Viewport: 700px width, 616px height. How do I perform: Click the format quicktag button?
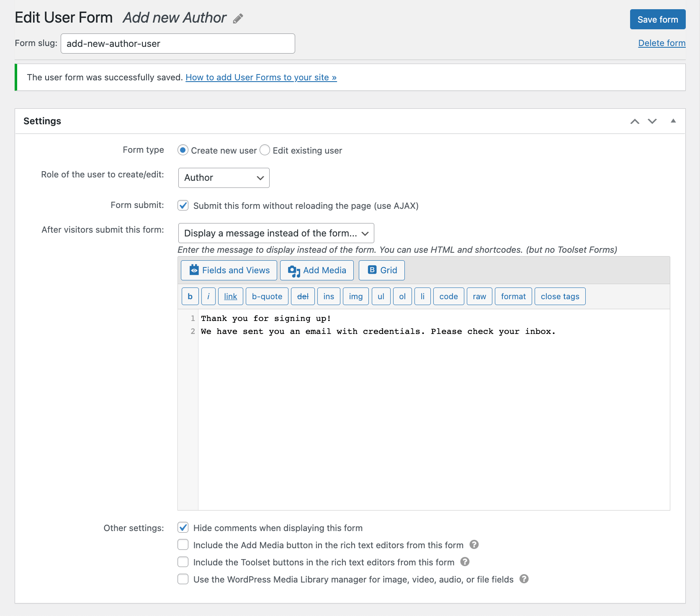point(513,296)
